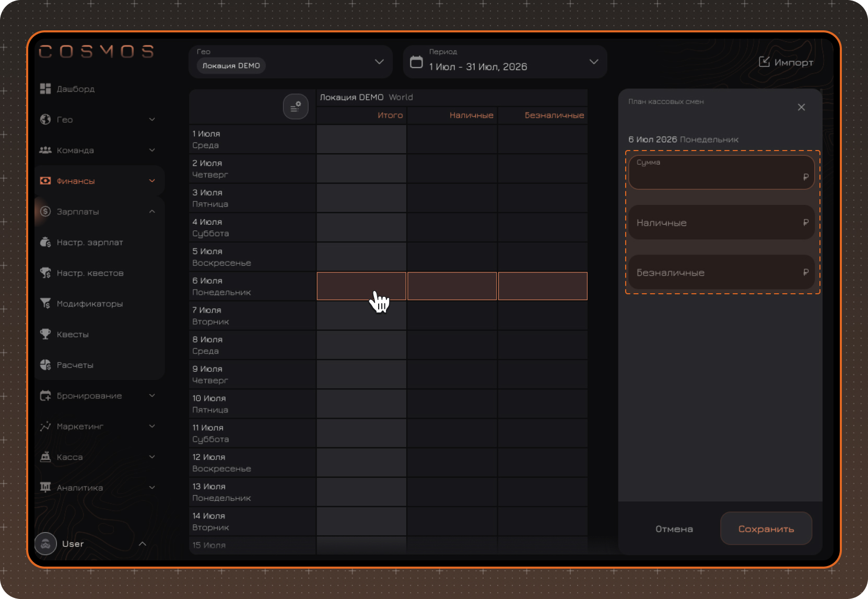Click the Сохранить button
The width and height of the screenshot is (868, 599).
click(x=766, y=528)
